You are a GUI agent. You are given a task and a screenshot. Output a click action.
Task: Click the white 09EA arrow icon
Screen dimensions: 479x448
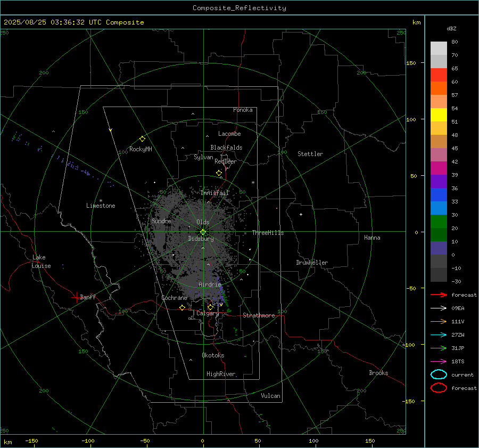439,308
